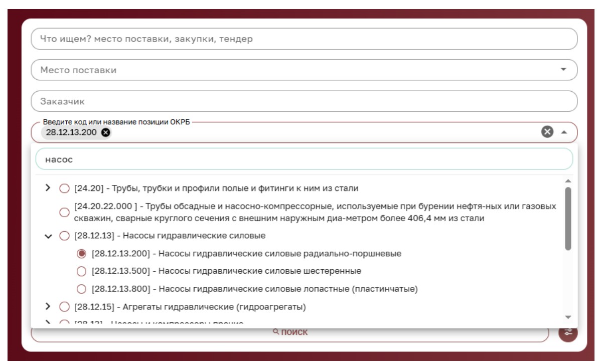Viewport: 597px width, 364px height.
Task: Open the Место поставки dropdown
Action: click(x=563, y=70)
